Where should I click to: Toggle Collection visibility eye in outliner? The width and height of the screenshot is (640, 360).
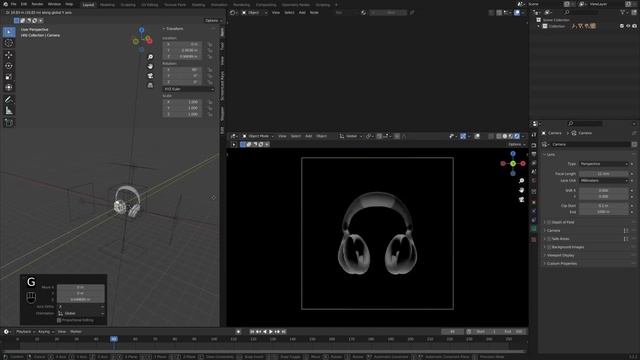pyautogui.click(x=628, y=26)
